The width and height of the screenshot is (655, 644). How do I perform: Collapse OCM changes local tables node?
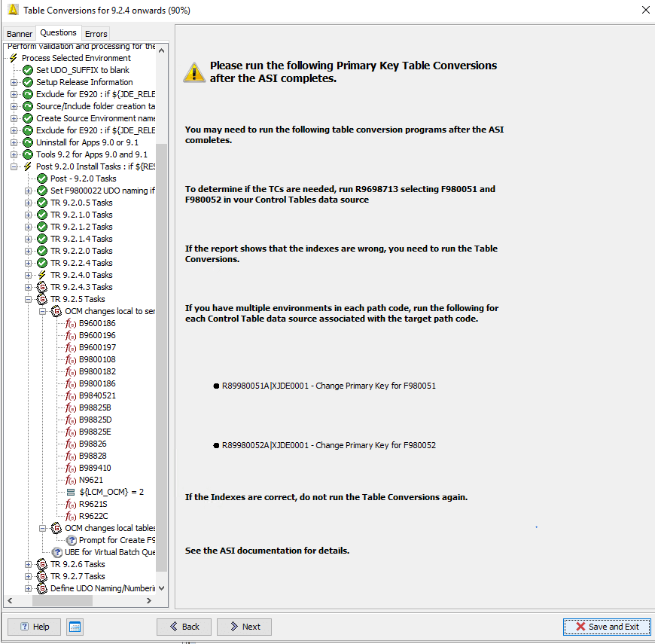coord(42,528)
